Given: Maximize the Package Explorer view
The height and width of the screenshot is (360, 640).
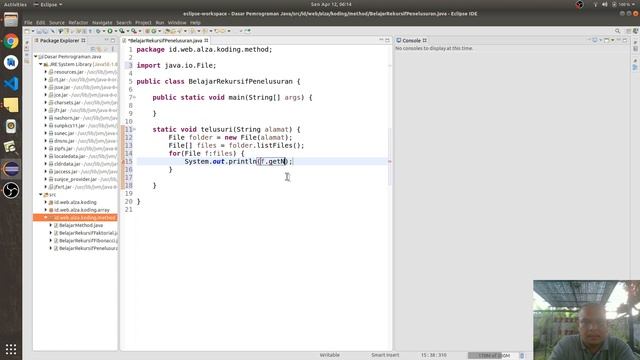Looking at the screenshot, I should coord(113,40).
